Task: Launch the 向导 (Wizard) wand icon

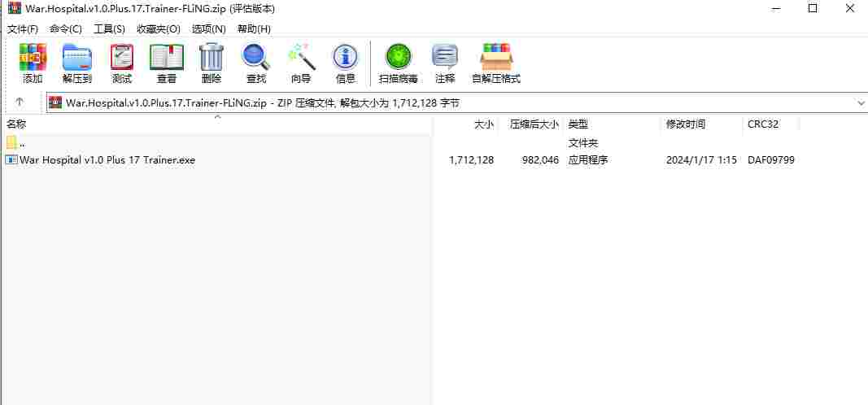Action: pos(301,58)
